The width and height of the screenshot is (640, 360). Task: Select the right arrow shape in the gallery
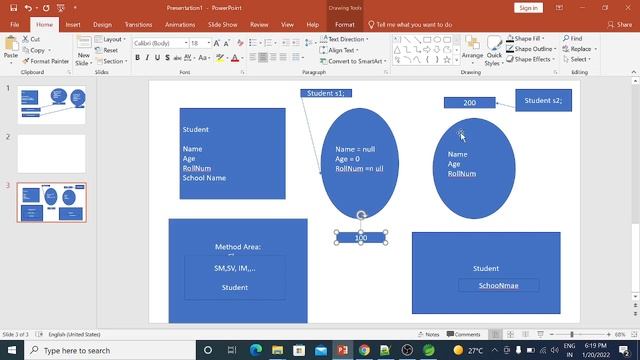427,50
